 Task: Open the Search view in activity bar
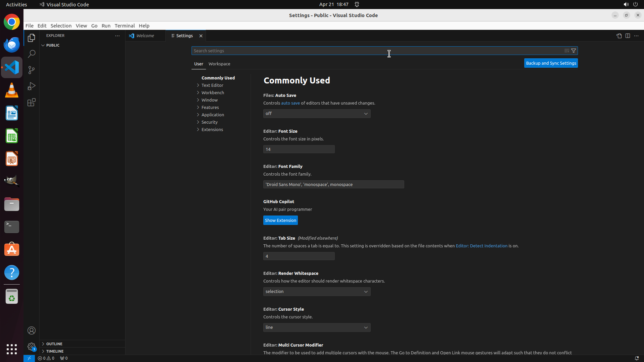tap(32, 54)
